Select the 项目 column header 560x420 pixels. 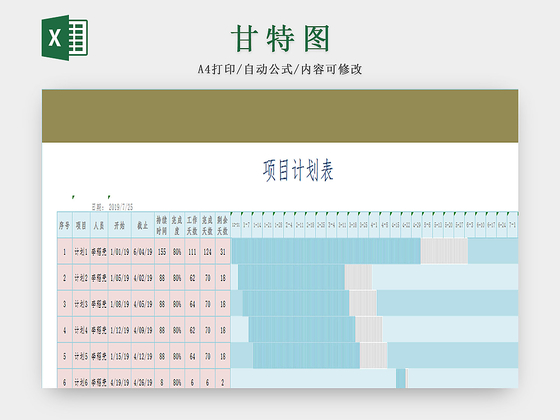click(x=81, y=225)
